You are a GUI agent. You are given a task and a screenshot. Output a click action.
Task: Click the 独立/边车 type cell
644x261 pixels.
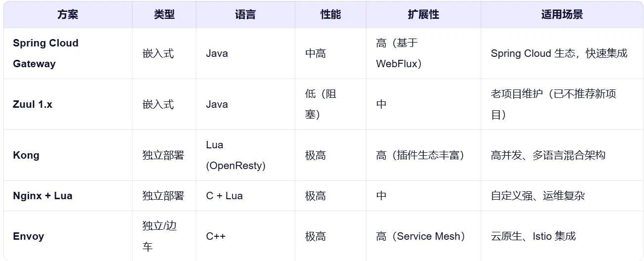click(x=159, y=236)
